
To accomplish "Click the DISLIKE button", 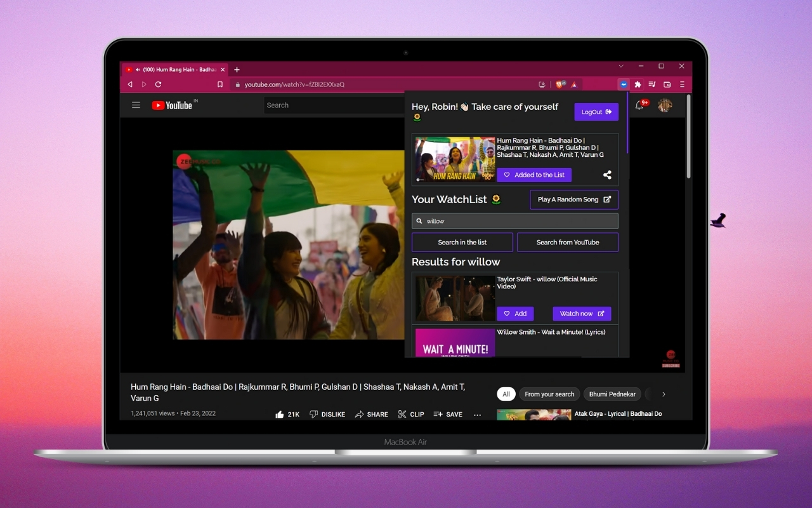I will point(327,414).
